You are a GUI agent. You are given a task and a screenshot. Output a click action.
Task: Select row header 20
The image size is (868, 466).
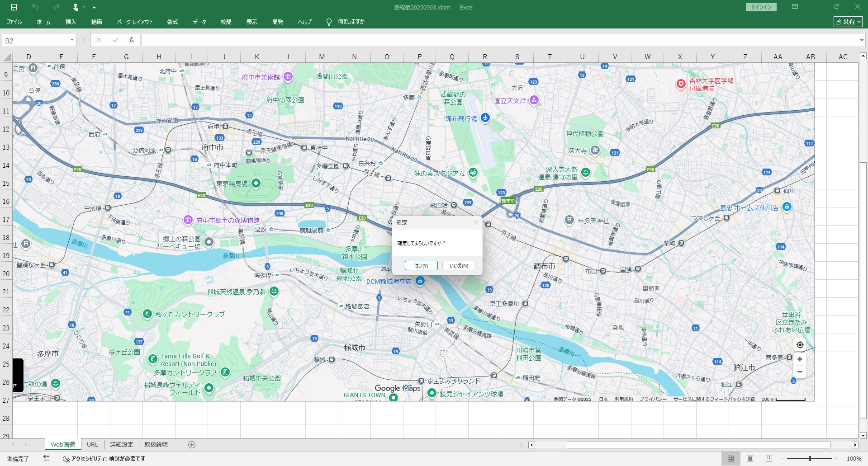click(x=6, y=274)
